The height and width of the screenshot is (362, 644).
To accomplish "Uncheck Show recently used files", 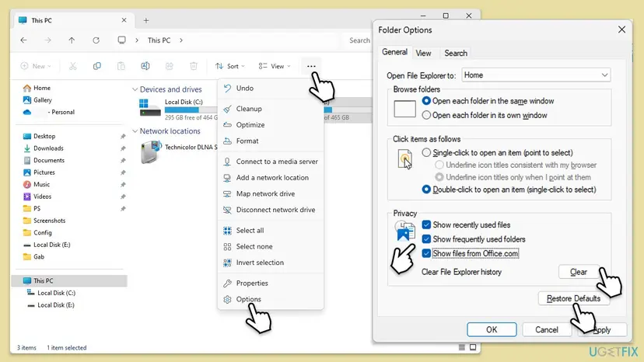I will click(426, 225).
